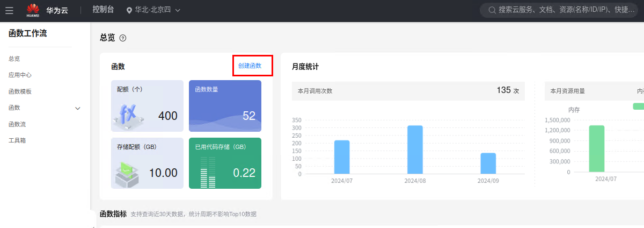
Task: Open 函数模板 in the sidebar
Action: click(x=20, y=91)
